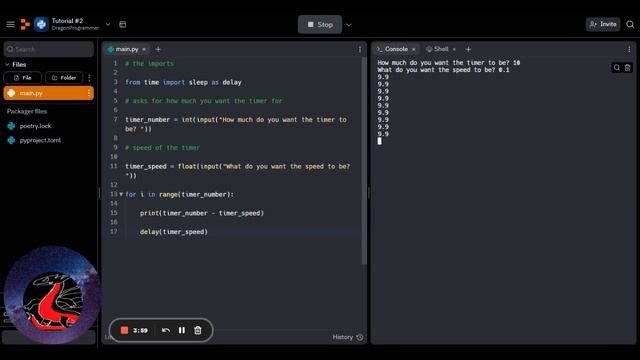Fold the for loop at line 13
This screenshot has height=360, width=640.
point(121,194)
